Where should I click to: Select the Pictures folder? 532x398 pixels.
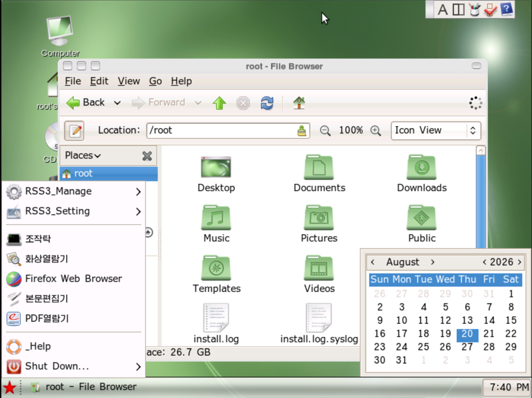point(319,224)
